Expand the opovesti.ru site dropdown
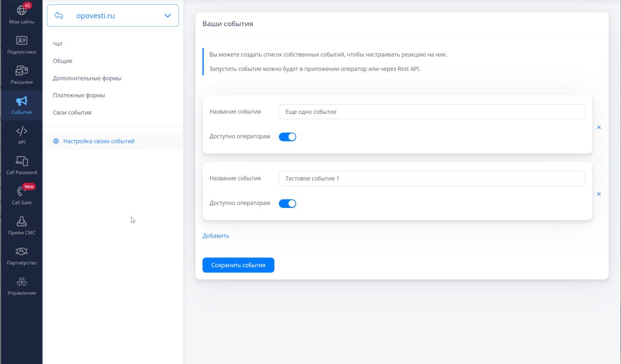Viewport: 621px width, 364px height. (x=167, y=16)
